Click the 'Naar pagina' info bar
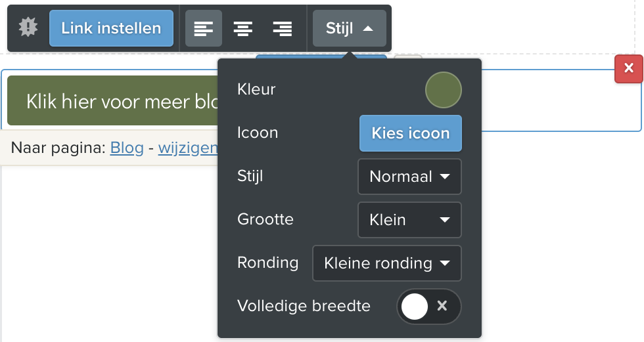644x342 pixels. [x=59, y=148]
